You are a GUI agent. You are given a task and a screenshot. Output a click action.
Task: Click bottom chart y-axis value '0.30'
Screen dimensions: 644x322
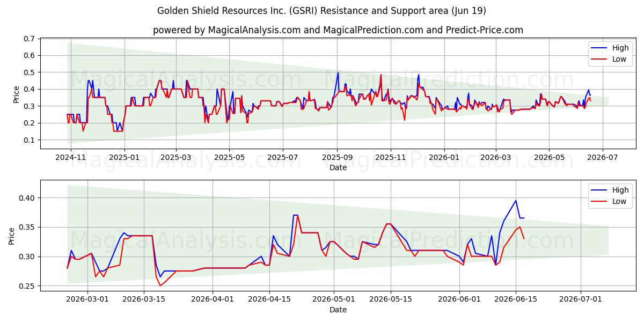click(27, 257)
